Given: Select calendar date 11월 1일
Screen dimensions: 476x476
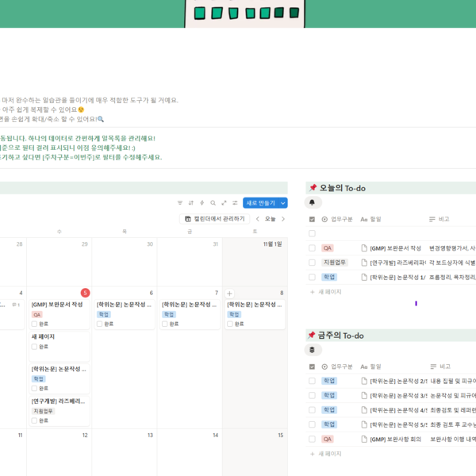Looking at the screenshot, I should pyautogui.click(x=272, y=244).
